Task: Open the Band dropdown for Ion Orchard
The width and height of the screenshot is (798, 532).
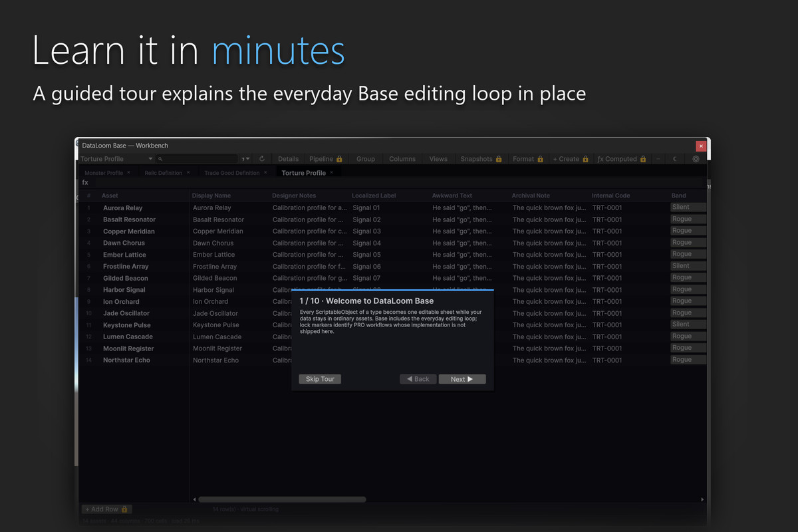Action: [688, 301]
